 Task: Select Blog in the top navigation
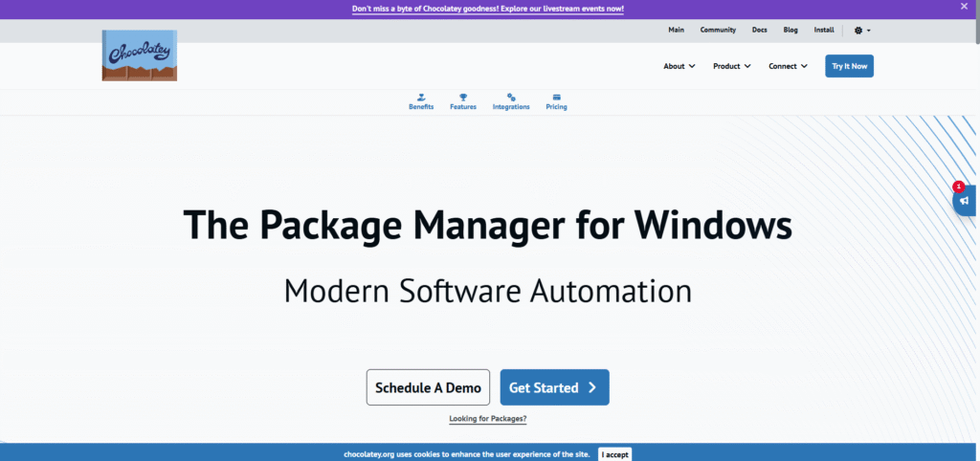point(791,30)
